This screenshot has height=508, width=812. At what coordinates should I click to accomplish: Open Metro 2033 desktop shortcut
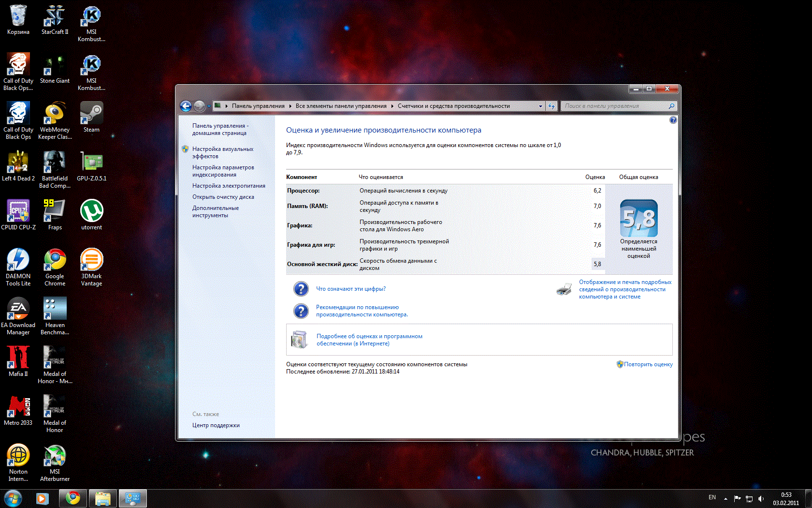(x=18, y=410)
